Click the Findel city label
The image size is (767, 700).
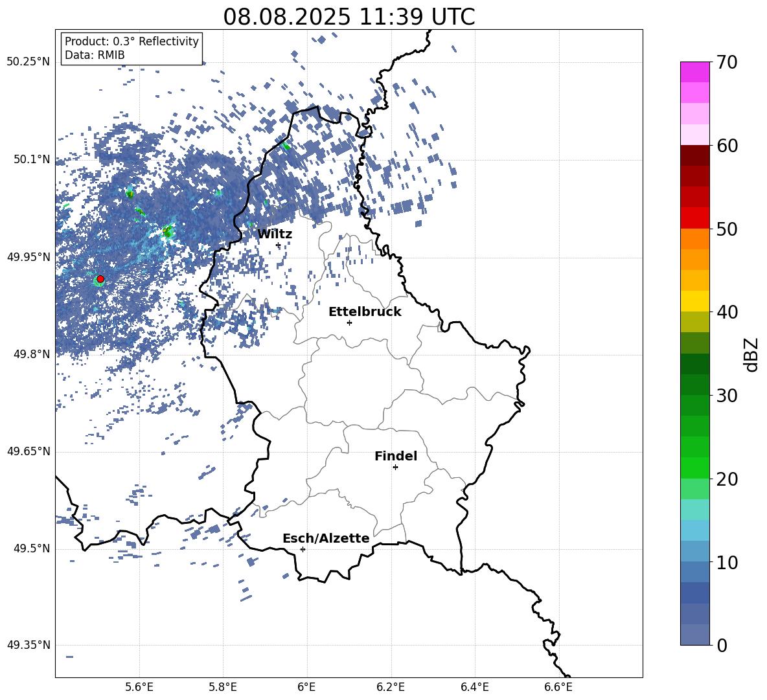pyautogui.click(x=396, y=456)
